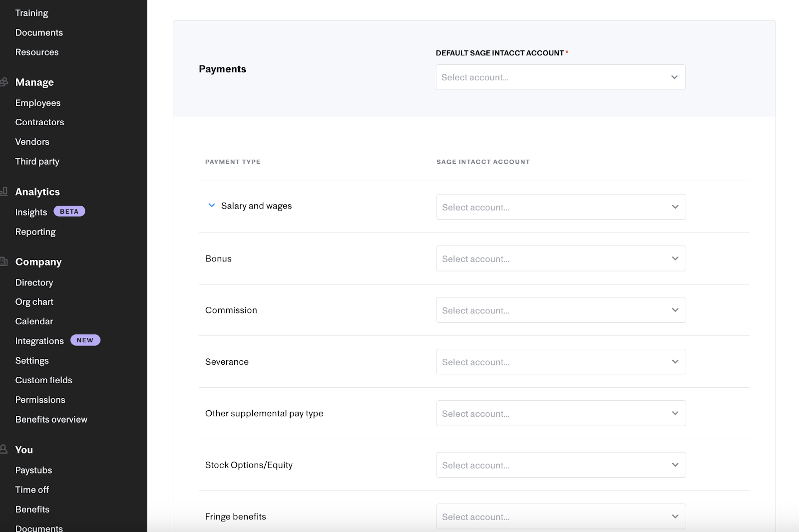Open the Employees page
Image resolution: width=799 pixels, height=532 pixels.
[x=38, y=103]
